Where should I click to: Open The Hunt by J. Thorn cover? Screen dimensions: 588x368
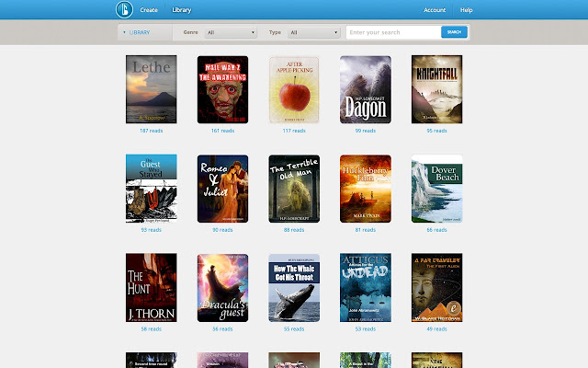tap(151, 288)
